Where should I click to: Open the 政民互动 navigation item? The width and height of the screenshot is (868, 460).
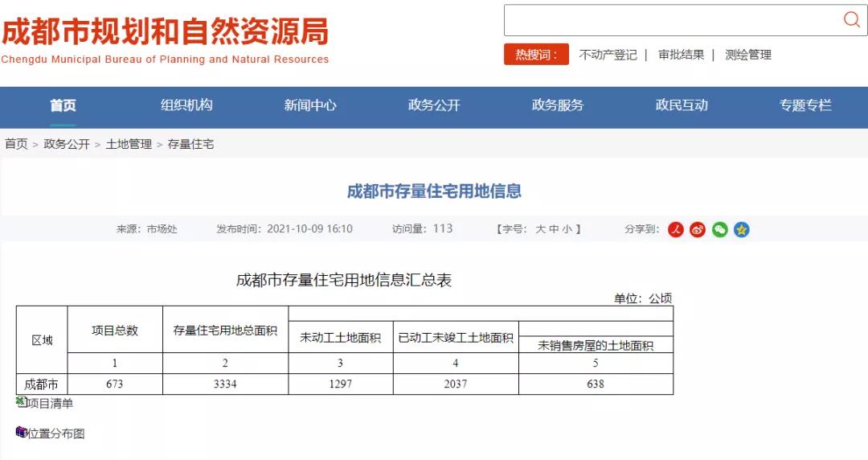point(682,105)
